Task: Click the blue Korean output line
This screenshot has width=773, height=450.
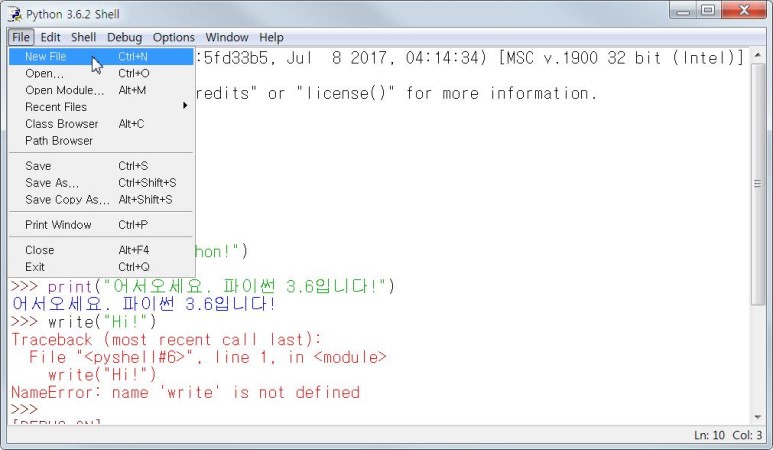Action: (x=143, y=304)
